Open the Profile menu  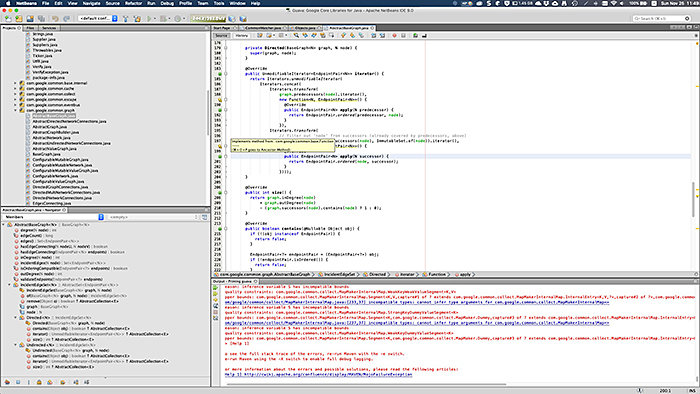[x=185, y=3]
